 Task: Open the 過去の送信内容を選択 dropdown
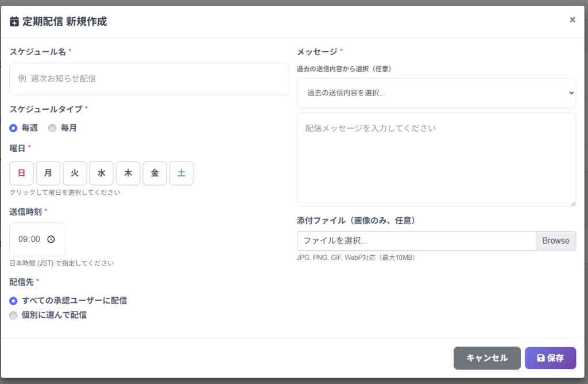point(436,93)
